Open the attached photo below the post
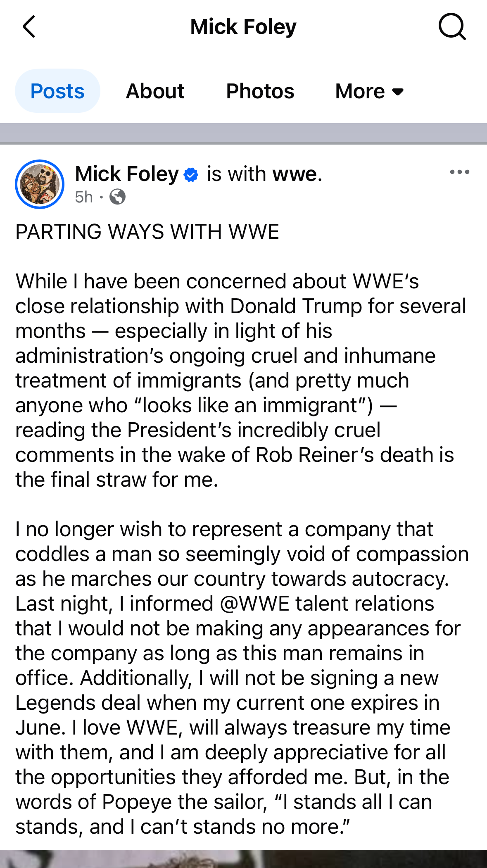 tap(243, 858)
